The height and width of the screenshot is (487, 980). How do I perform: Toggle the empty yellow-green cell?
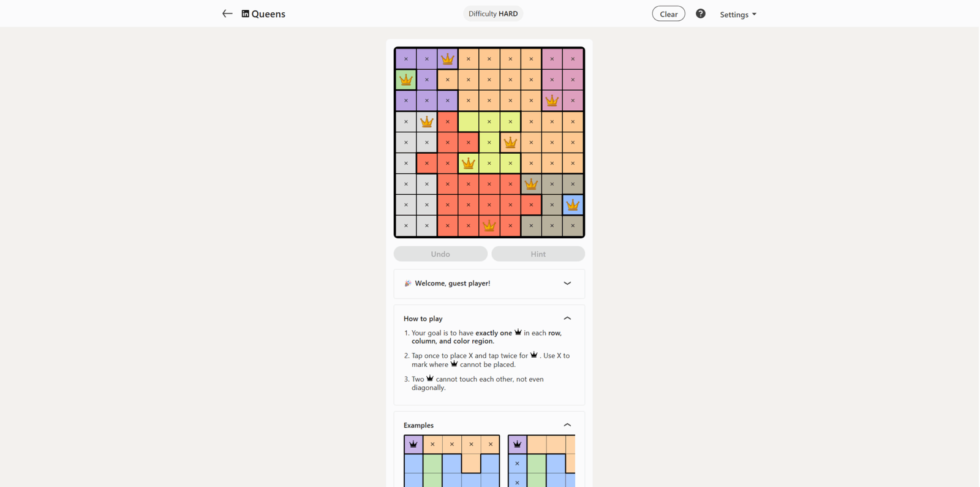tap(469, 121)
